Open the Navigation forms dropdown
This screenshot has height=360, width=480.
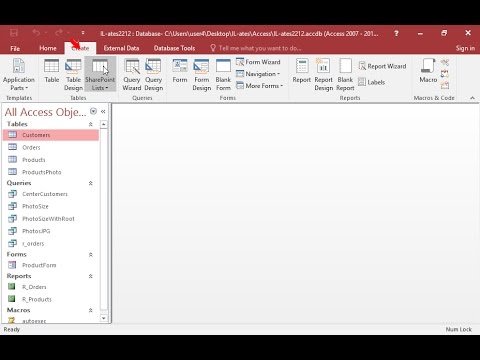(x=258, y=74)
